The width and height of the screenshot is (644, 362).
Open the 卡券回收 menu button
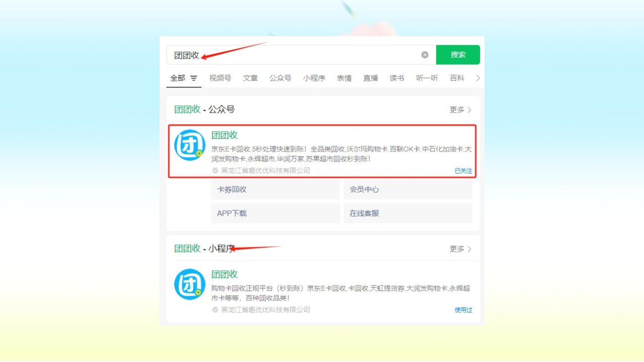(x=276, y=190)
